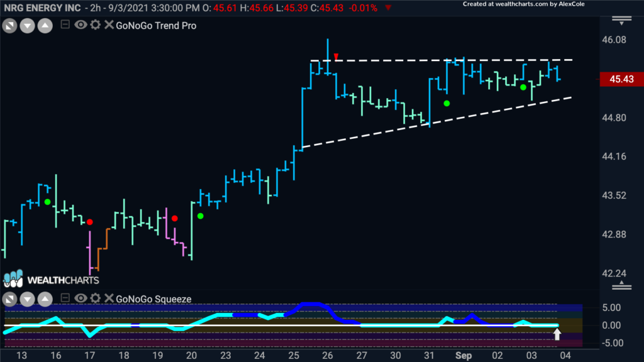Screen dimensions: 644x362
Task: Click the Sep date axis label
Action: [464, 356]
